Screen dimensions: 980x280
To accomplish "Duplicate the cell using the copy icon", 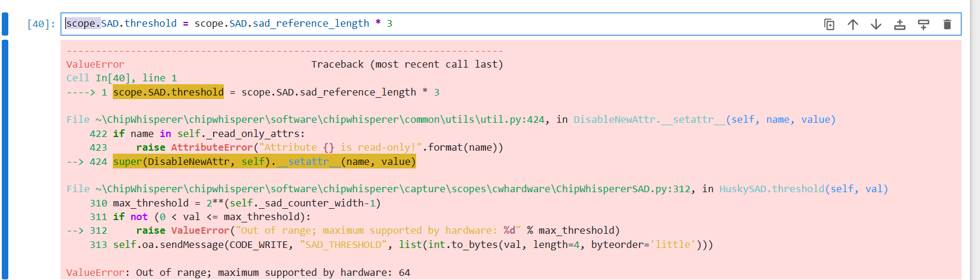I will click(829, 24).
